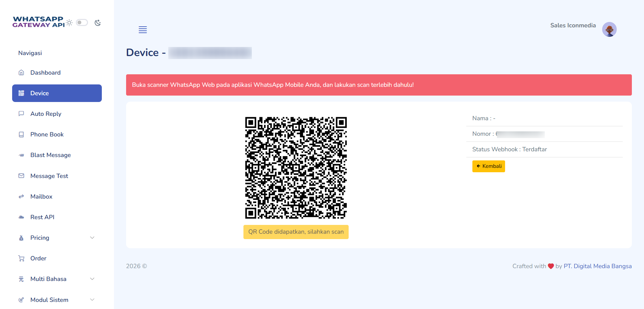Click the Pricing money bag icon
The width and height of the screenshot is (644, 309).
(21, 238)
